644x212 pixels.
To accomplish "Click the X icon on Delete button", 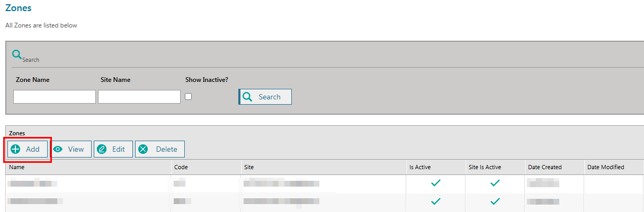I will (x=143, y=149).
